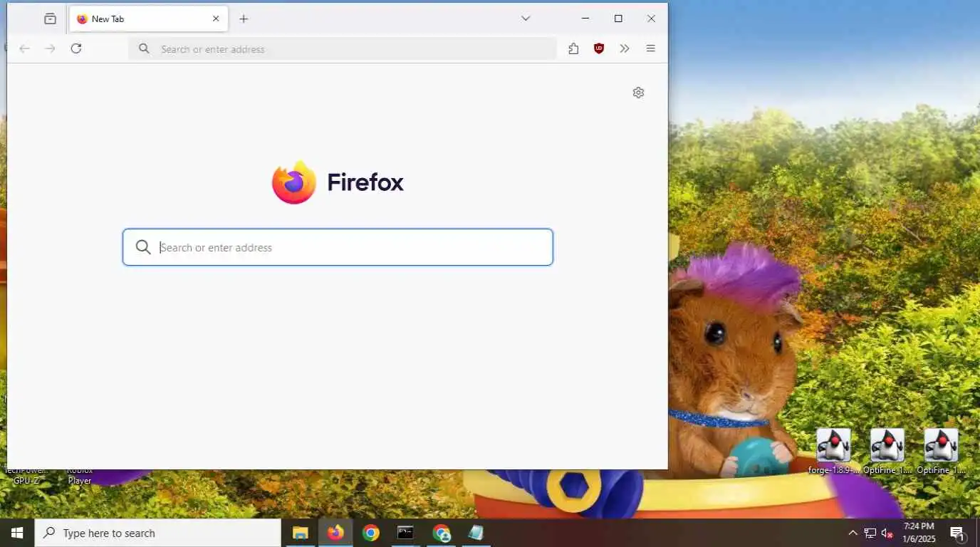Focus the toolbar address bar
980x547 pixels.
point(343,48)
